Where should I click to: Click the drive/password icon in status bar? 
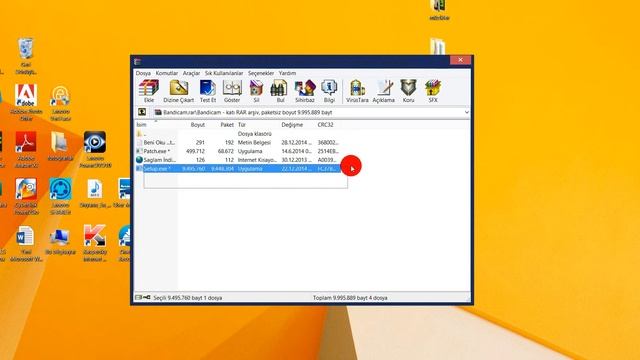tap(143, 298)
